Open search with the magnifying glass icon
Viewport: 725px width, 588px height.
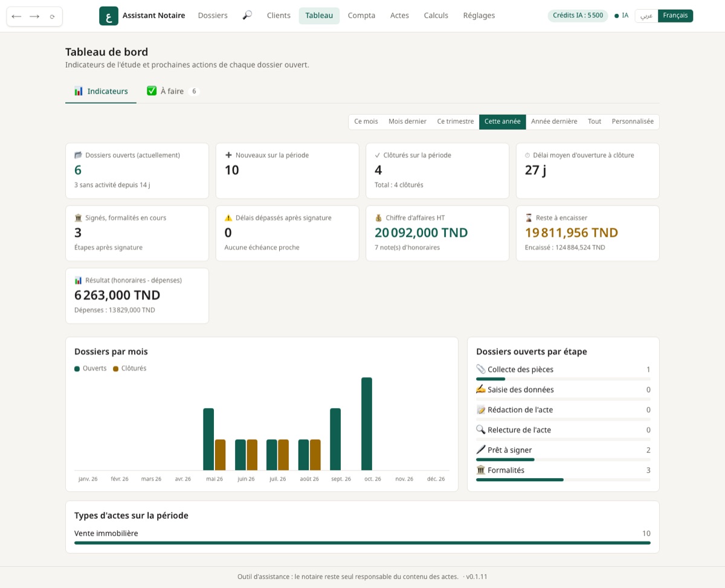(x=247, y=16)
